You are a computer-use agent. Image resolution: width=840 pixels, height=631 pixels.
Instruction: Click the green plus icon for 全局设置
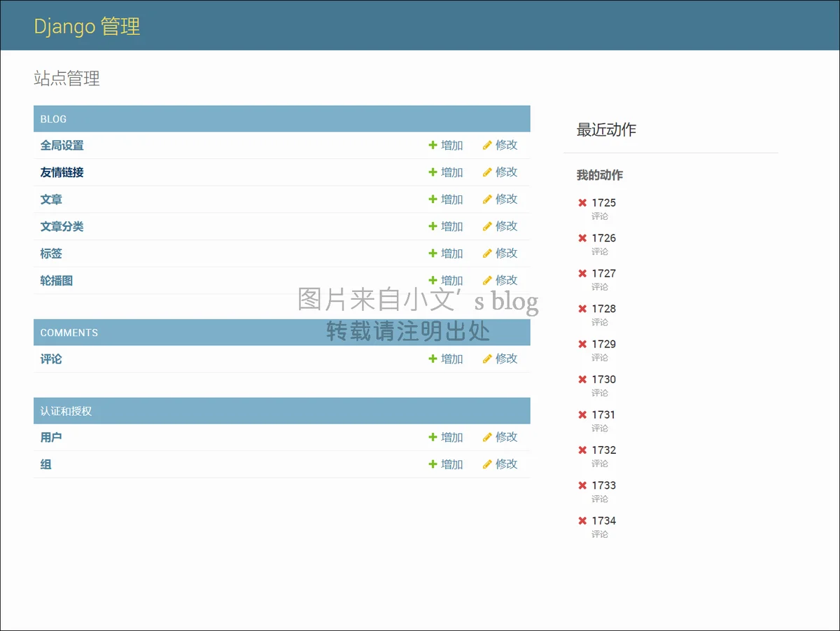[433, 145]
